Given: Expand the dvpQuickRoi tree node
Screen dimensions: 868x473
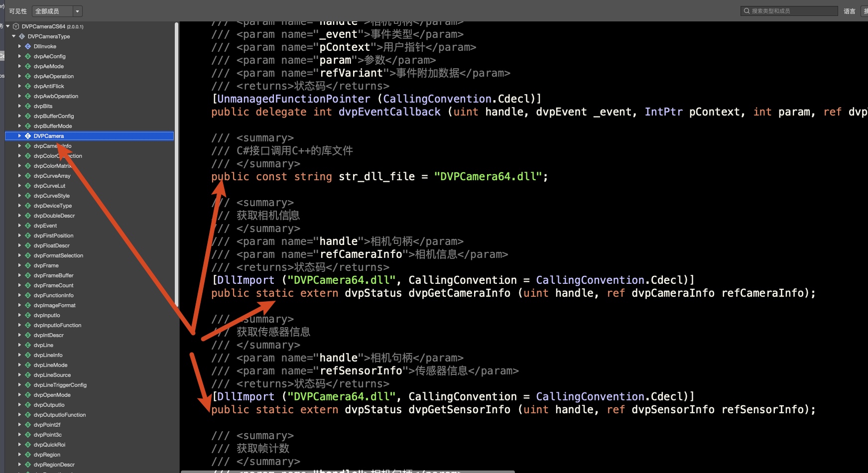Looking at the screenshot, I should click(x=20, y=445).
